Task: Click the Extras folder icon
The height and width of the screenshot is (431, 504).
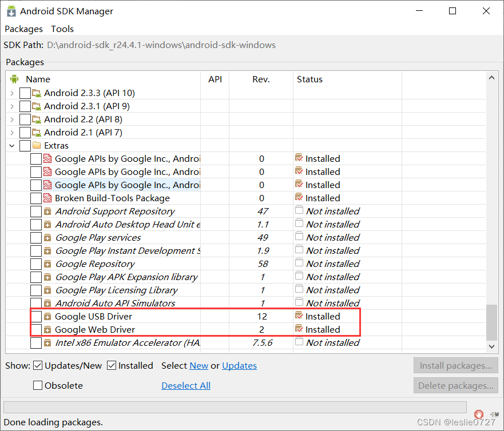Action: [x=37, y=146]
